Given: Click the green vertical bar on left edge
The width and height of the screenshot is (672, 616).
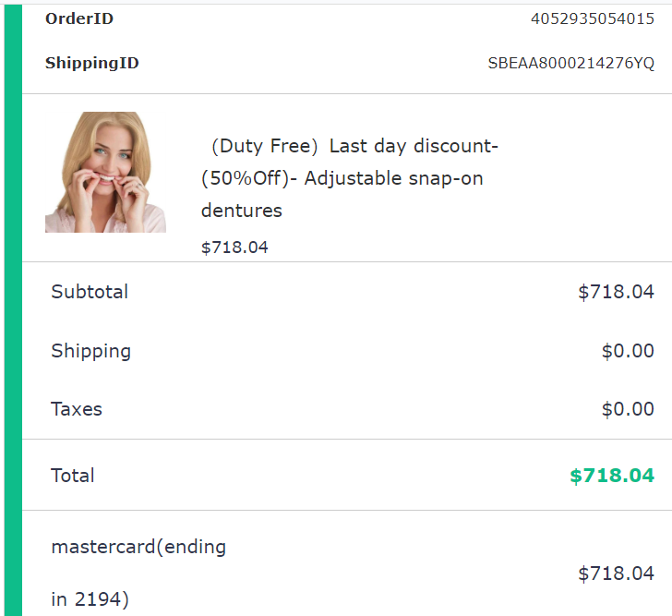Looking at the screenshot, I should click(x=13, y=309).
